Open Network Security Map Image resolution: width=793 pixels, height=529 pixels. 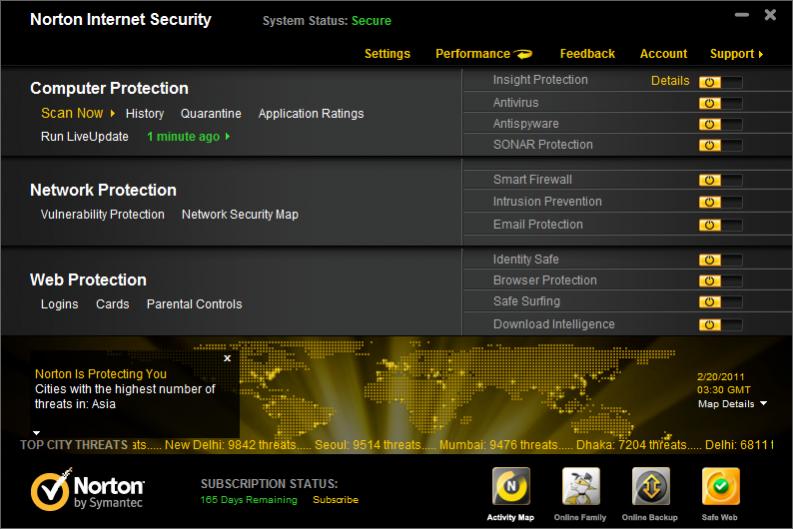(x=240, y=214)
